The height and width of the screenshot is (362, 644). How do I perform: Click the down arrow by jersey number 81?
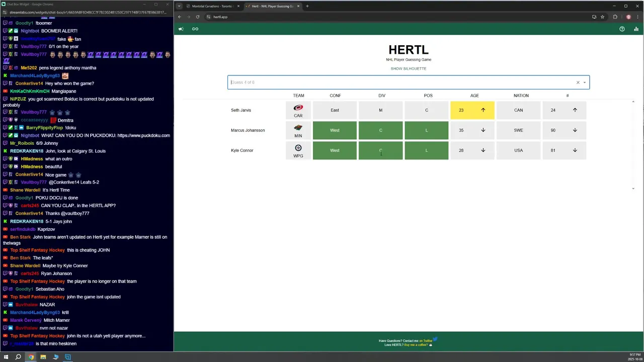point(575,150)
